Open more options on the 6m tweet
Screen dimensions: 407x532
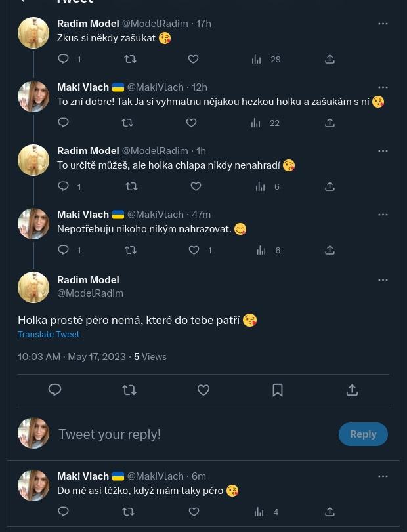click(383, 476)
